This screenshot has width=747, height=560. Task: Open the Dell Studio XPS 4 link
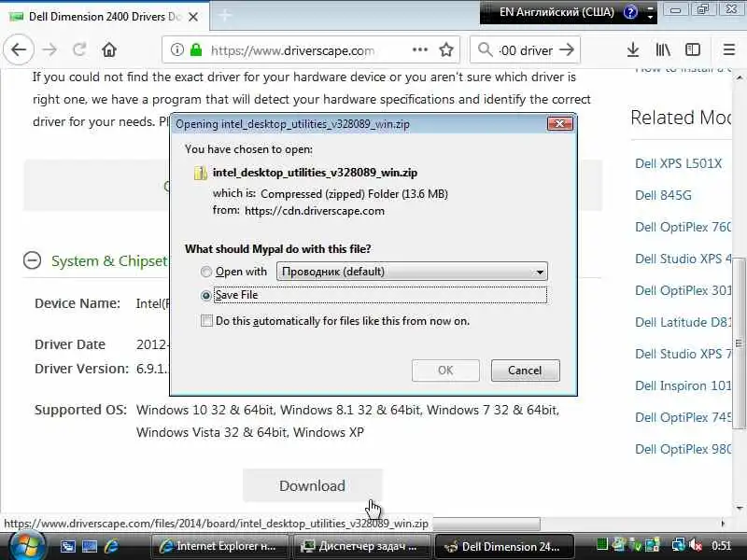[x=683, y=259]
